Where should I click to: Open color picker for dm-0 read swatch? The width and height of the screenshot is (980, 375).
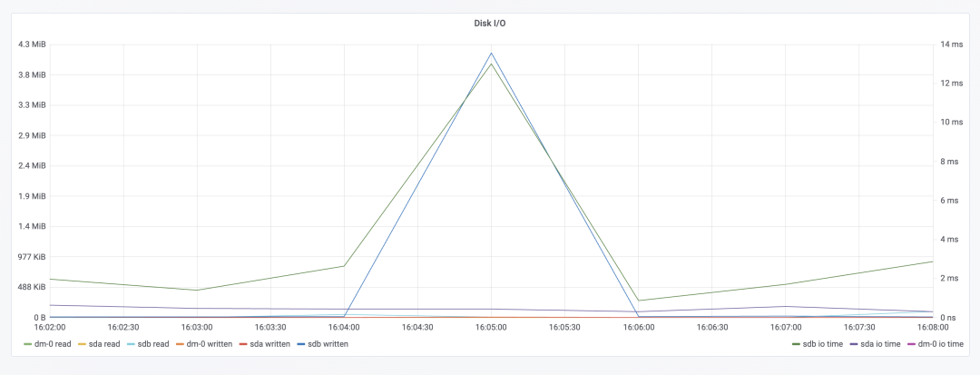pos(28,344)
